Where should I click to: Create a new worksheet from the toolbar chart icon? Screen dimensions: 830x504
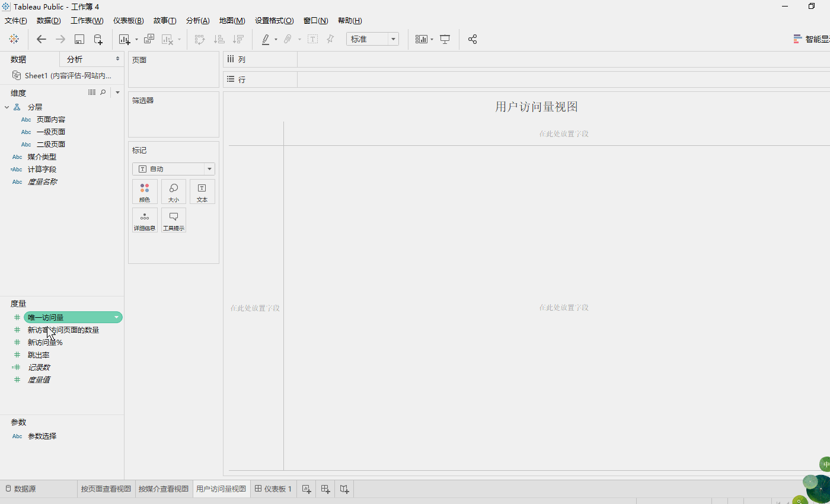[x=124, y=39]
